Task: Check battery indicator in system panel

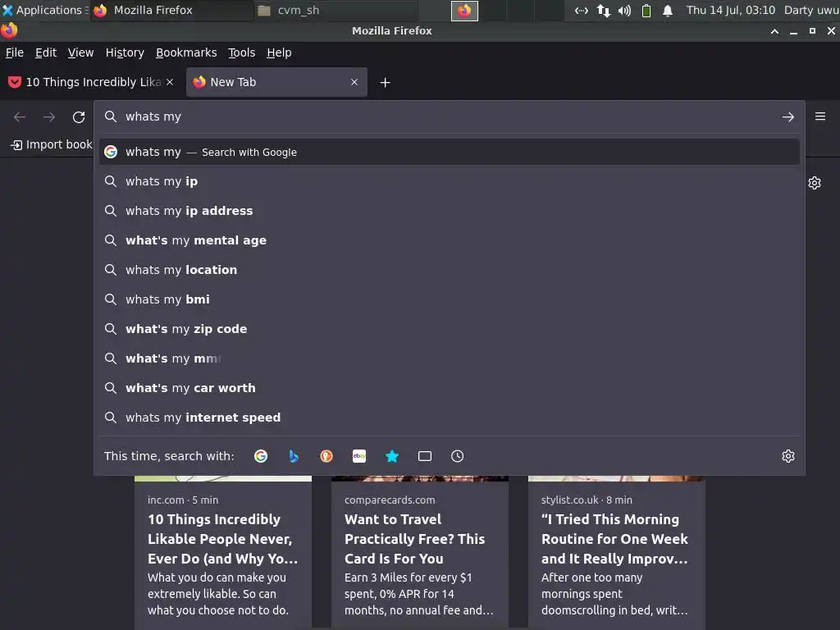Action: 646,11
